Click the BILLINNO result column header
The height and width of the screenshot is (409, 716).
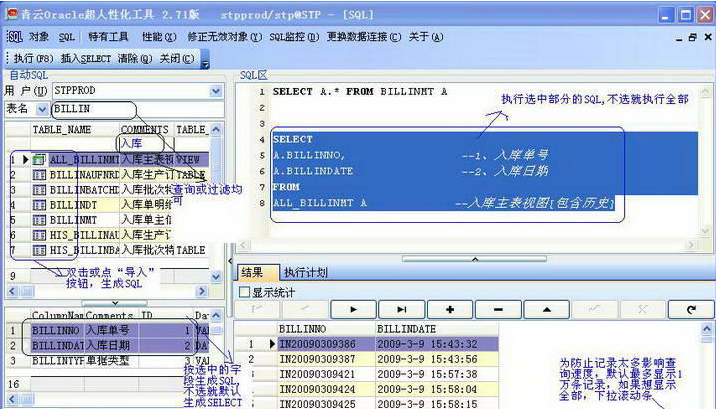pos(326,329)
